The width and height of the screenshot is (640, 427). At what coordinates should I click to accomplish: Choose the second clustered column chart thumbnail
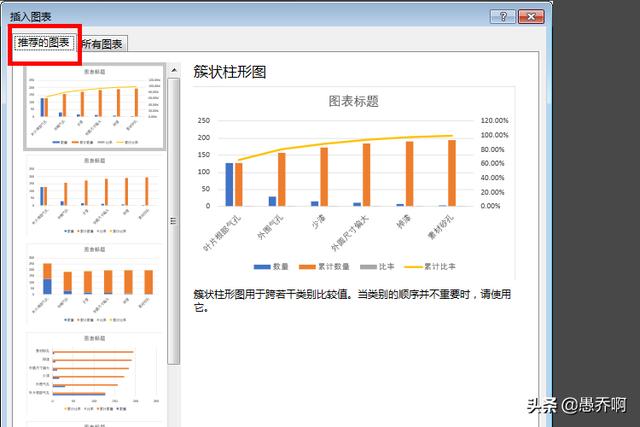coord(95,196)
